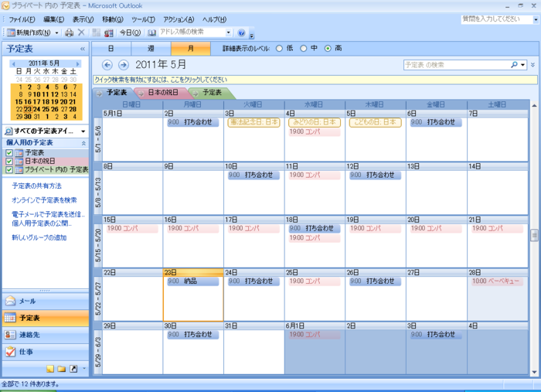
Task: Click in the 予定表の検索 search field
Action: click(x=458, y=65)
